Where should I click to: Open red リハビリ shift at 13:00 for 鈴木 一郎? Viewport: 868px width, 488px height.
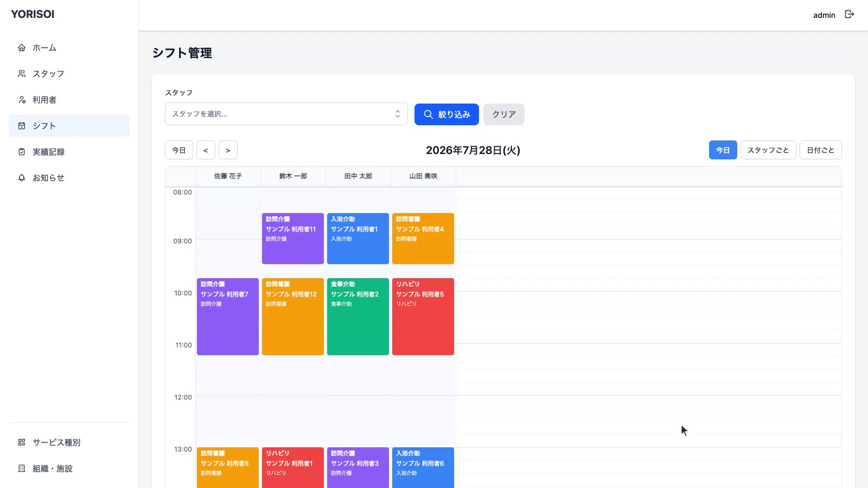(x=293, y=467)
